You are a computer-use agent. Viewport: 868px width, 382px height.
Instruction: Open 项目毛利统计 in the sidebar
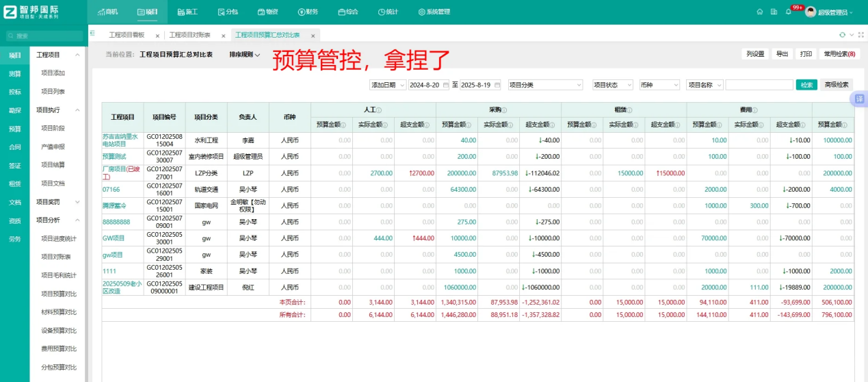(59, 275)
